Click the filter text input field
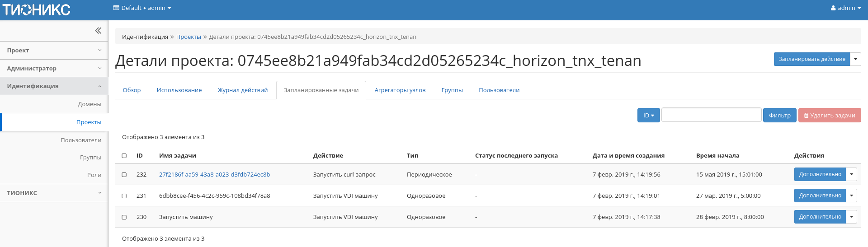Screen dimensions: 868x247 [x=711, y=115]
